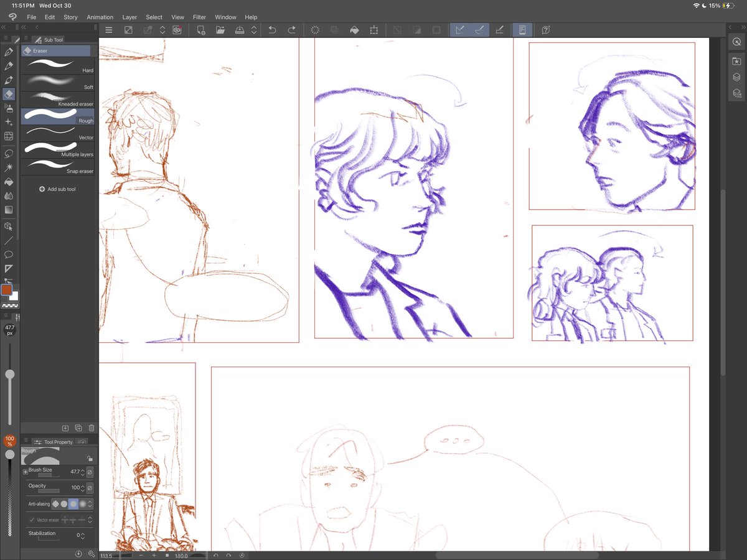
Task: Delete sub tool with the trash icon
Action: [92, 428]
